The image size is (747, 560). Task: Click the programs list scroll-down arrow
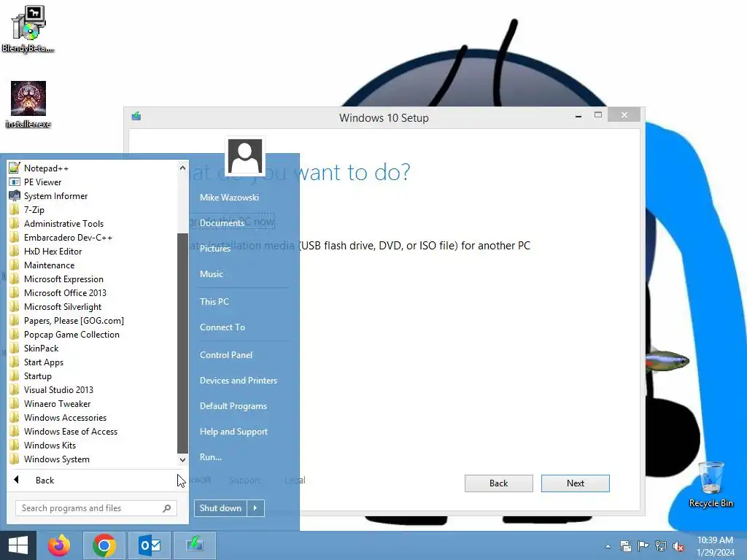tap(182, 459)
